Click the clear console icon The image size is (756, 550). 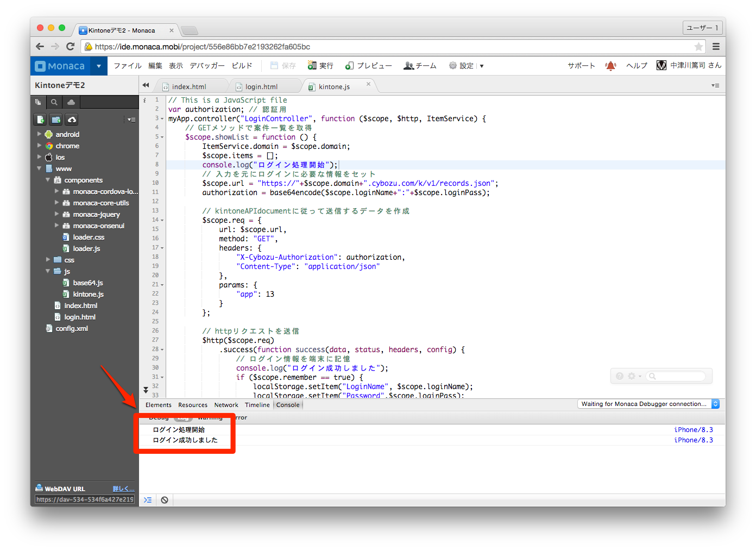[x=165, y=500]
